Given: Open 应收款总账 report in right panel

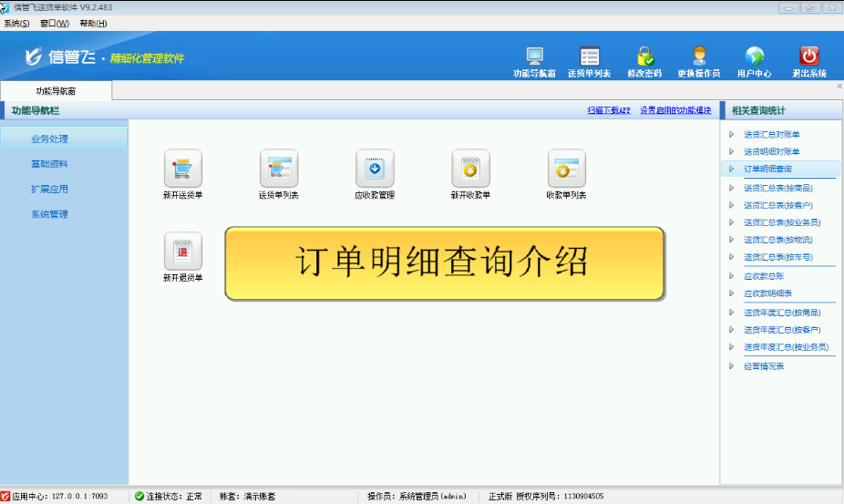Looking at the screenshot, I should (764, 275).
